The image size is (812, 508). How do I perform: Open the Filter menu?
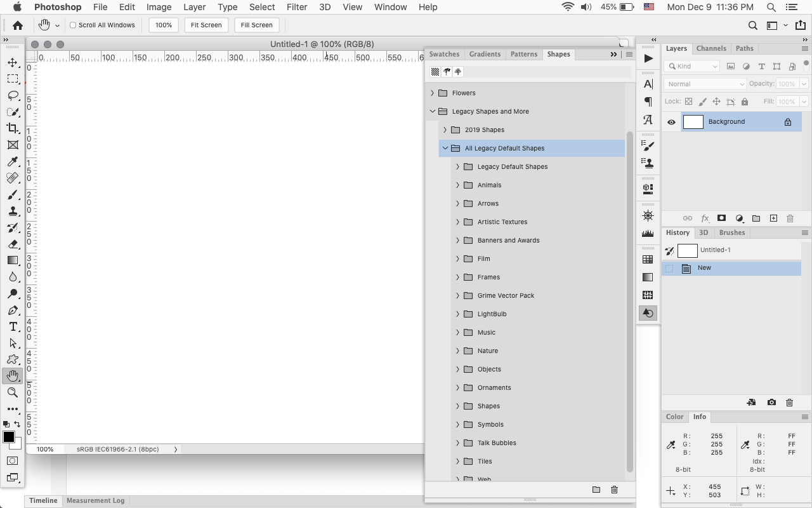296,7
